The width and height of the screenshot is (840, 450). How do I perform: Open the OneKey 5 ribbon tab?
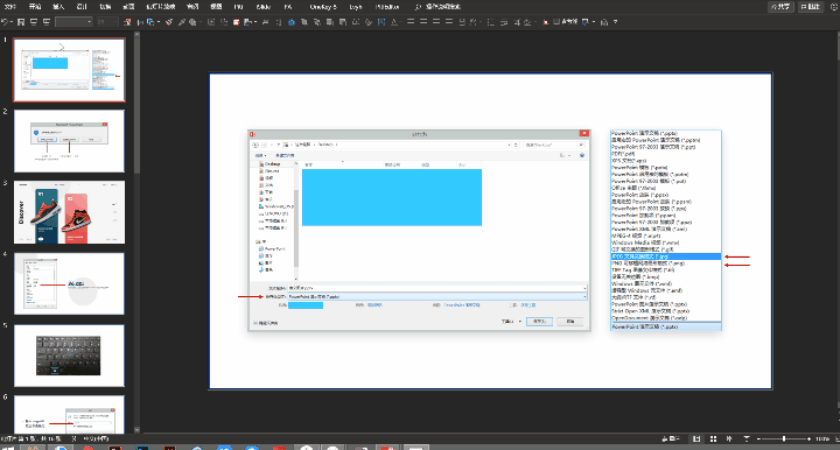coord(322,6)
